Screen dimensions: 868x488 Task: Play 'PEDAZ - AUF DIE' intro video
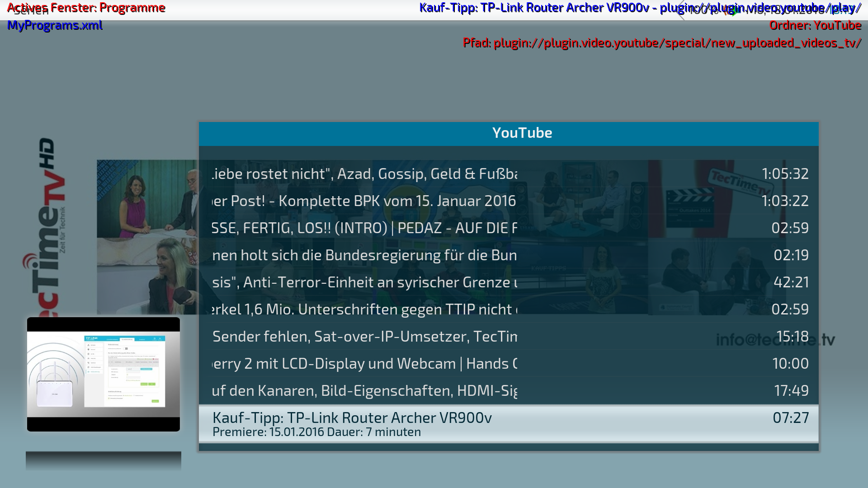point(509,228)
